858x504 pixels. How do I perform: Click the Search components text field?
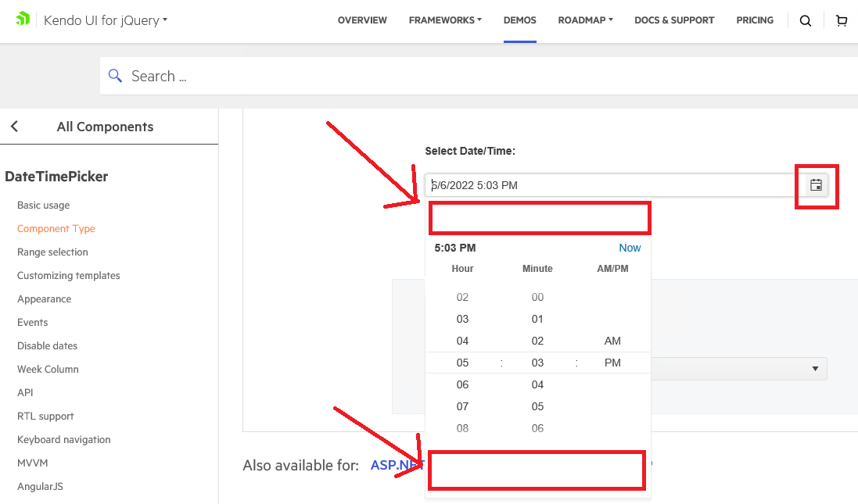[469, 76]
